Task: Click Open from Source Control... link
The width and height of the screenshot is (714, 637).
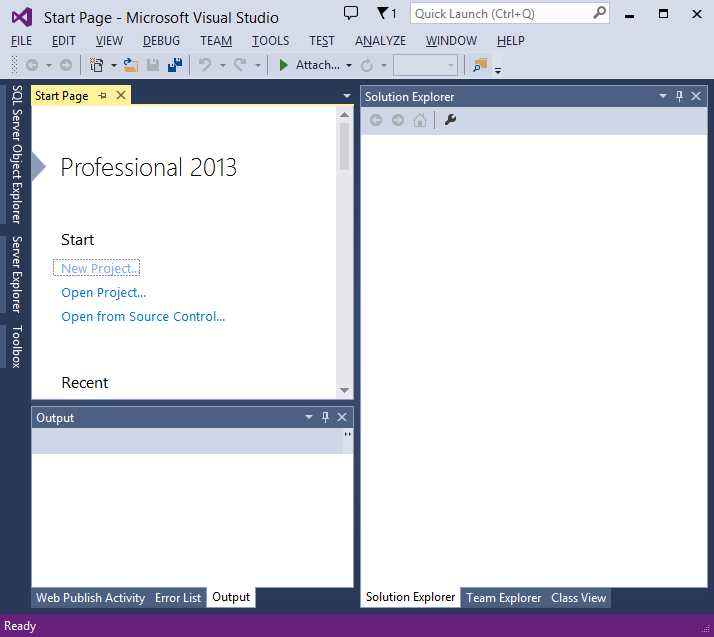Action: click(143, 317)
